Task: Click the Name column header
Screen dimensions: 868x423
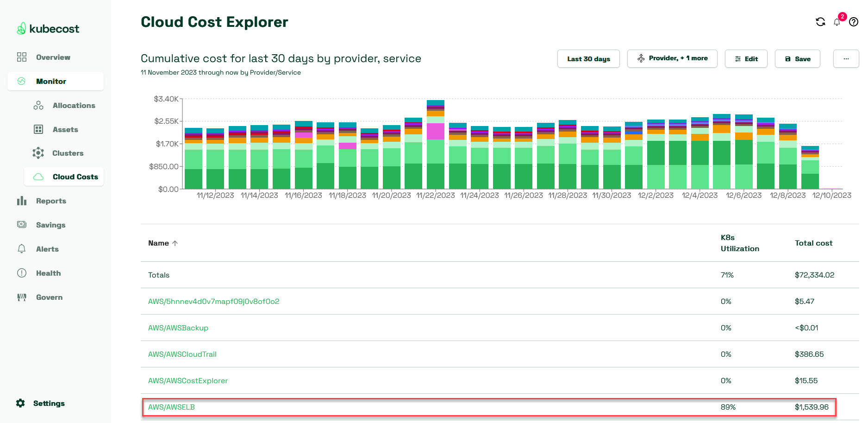Action: click(x=158, y=243)
